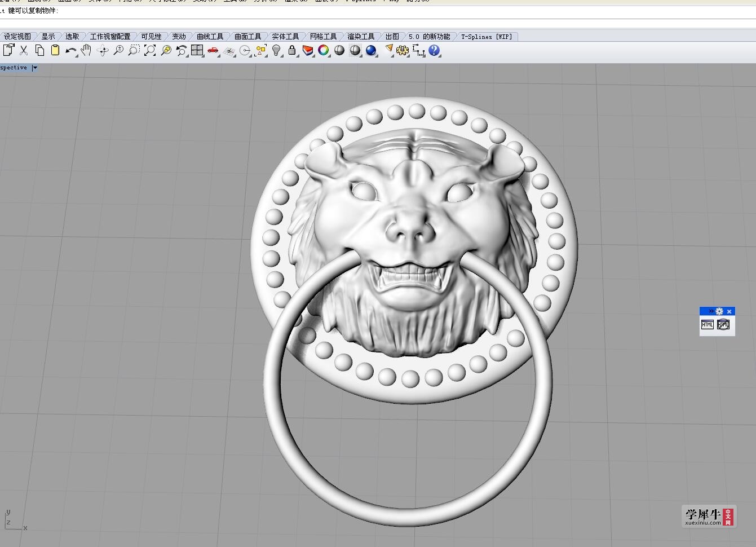Switch to the T-Splines [WIP] tab
756x547 pixels.
click(x=487, y=37)
